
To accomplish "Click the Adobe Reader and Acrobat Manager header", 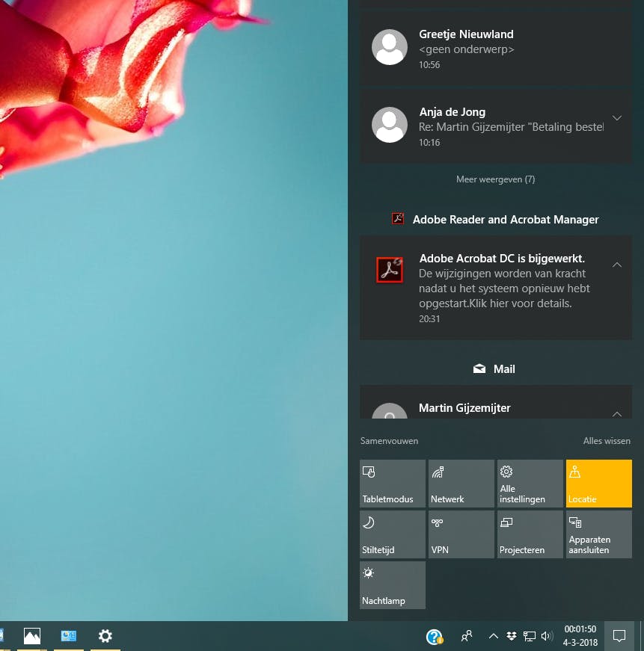I will (506, 219).
